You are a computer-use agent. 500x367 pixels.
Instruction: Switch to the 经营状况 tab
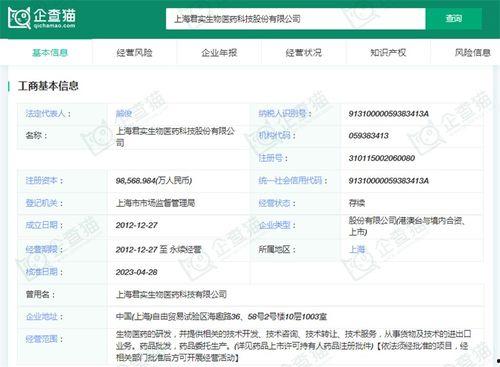pos(304,53)
